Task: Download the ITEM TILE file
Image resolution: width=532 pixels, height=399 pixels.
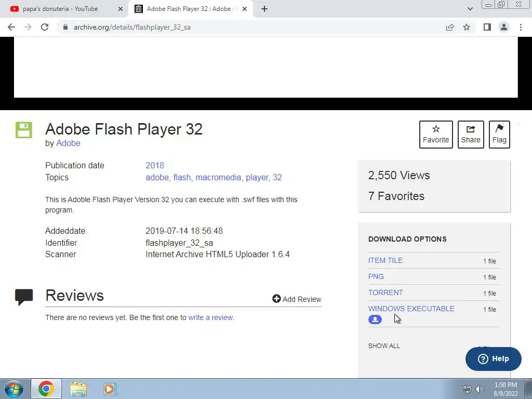Action: coord(385,260)
